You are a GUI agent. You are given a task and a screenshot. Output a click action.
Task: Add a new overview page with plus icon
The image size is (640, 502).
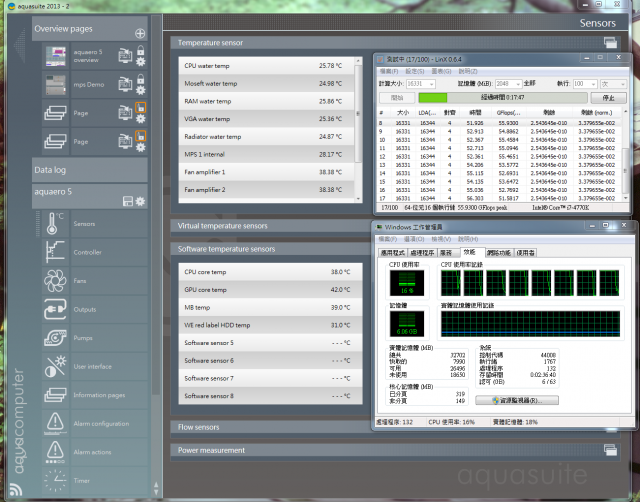click(x=140, y=33)
